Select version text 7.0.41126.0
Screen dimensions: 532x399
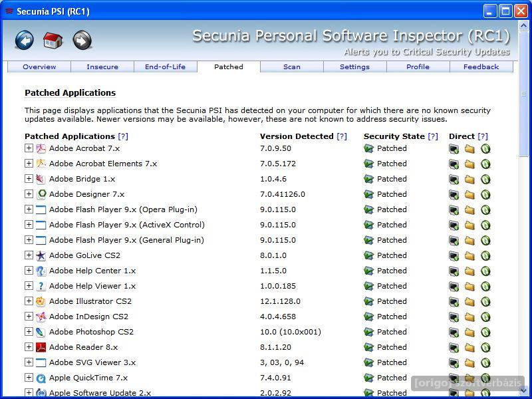pos(282,194)
